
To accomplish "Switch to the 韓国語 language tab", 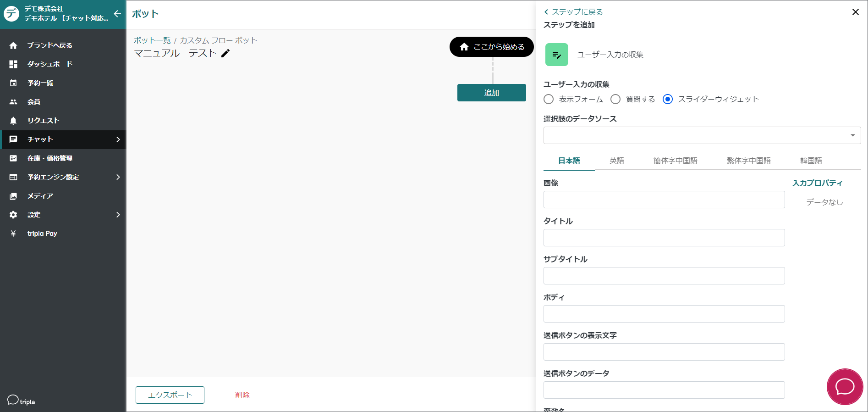I will tap(811, 161).
